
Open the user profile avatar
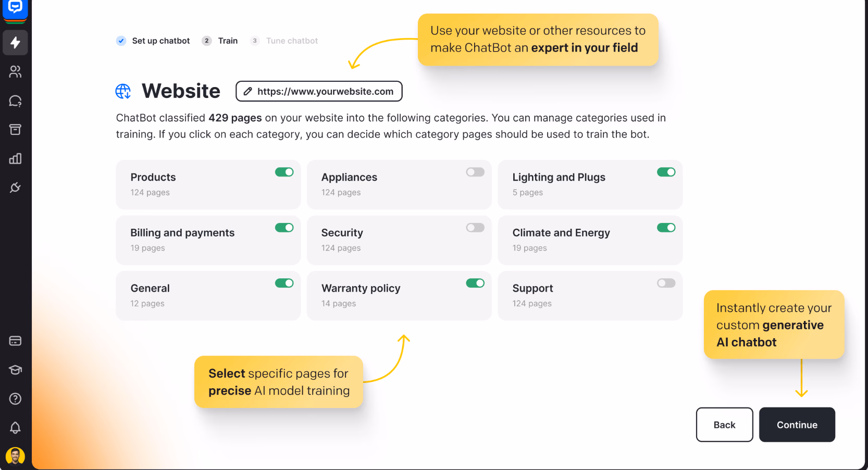15,456
